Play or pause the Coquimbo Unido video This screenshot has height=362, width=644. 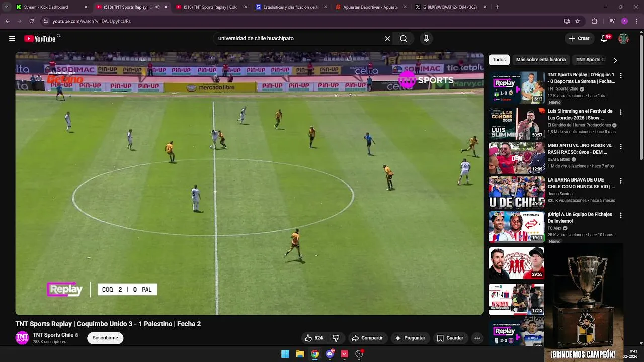249,184
